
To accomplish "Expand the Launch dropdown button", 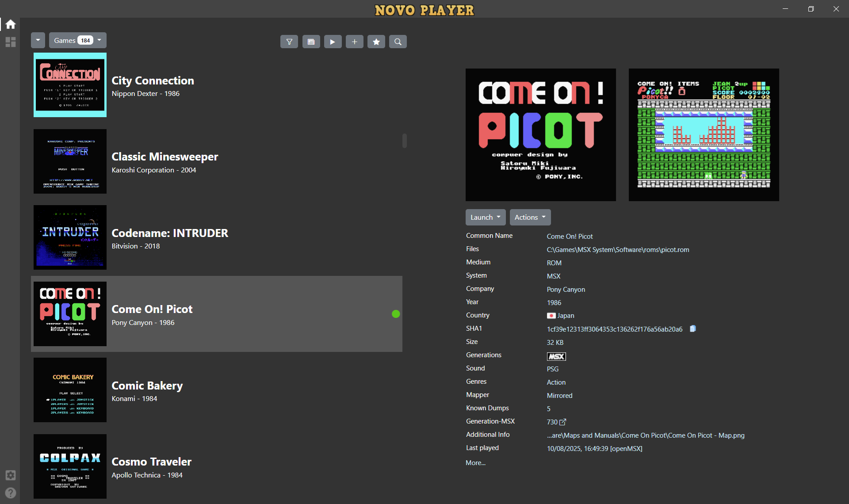I will [x=485, y=217].
